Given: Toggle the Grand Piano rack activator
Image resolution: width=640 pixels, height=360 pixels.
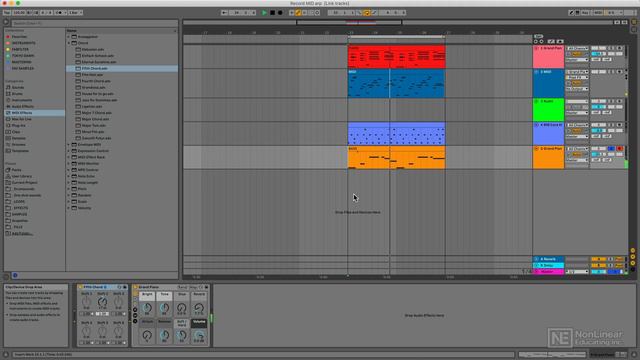Looking at the screenshot, I should (x=136, y=287).
